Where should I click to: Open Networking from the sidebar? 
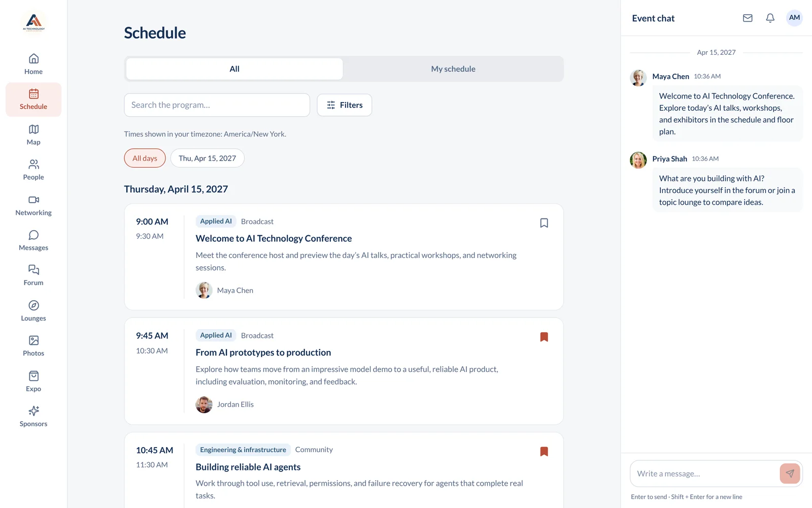tap(33, 206)
